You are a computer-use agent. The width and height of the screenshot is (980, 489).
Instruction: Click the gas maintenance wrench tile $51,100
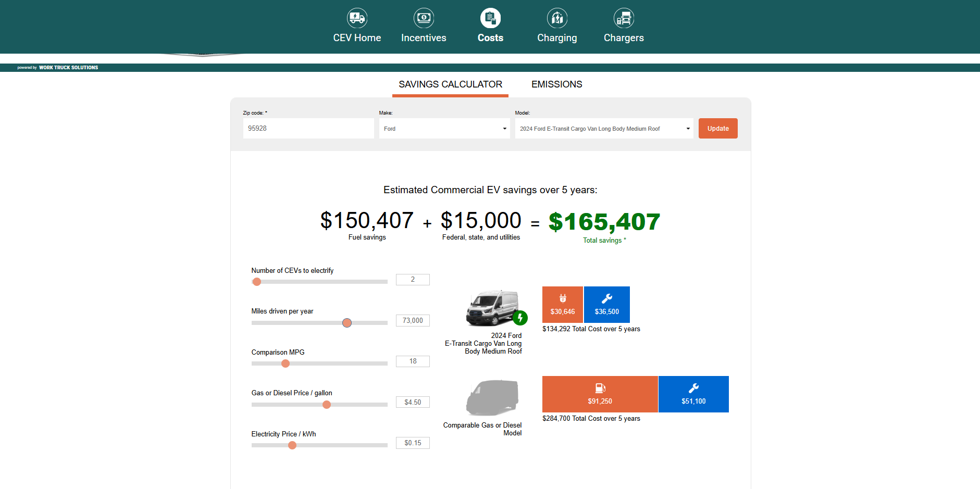tap(693, 394)
